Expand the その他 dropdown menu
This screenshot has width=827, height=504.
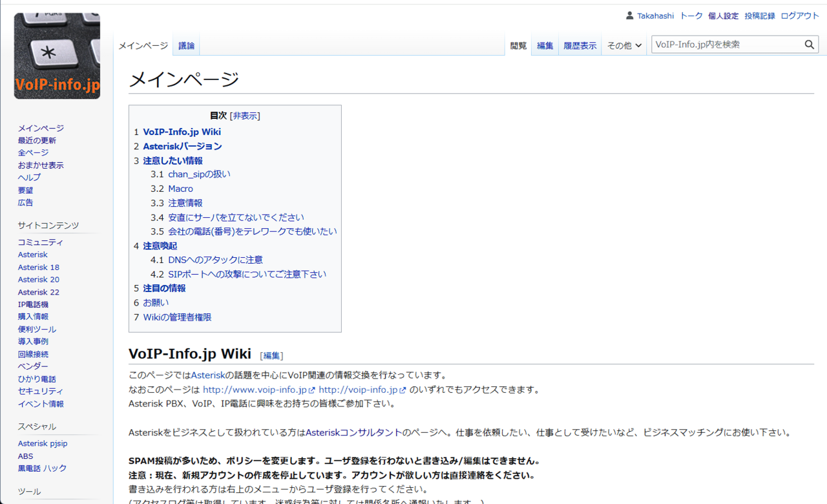(624, 46)
